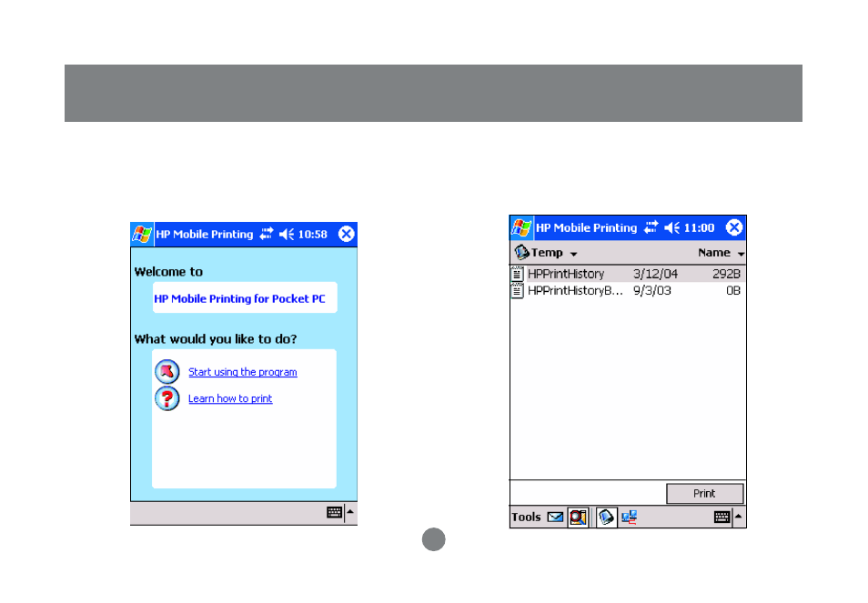Screen dimensions: 868x603
Task: Click the 3/12/04 date in the file list
Action: tap(655, 274)
